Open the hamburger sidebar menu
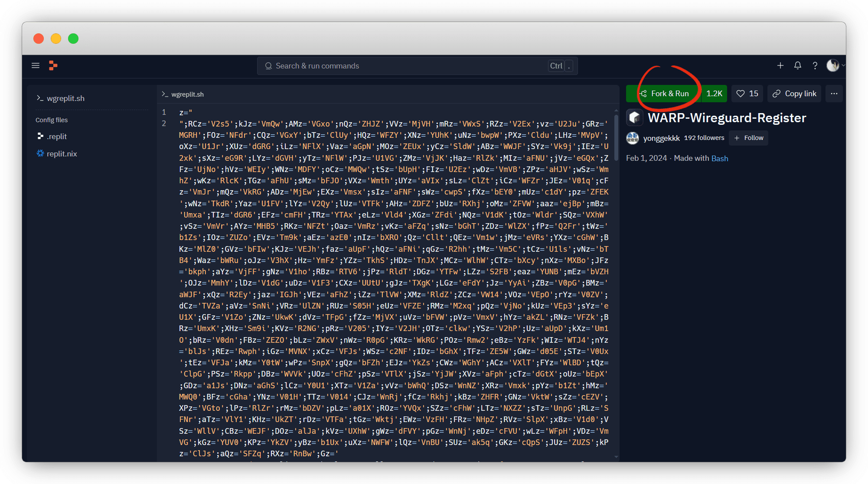The height and width of the screenshot is (484, 868). click(36, 65)
